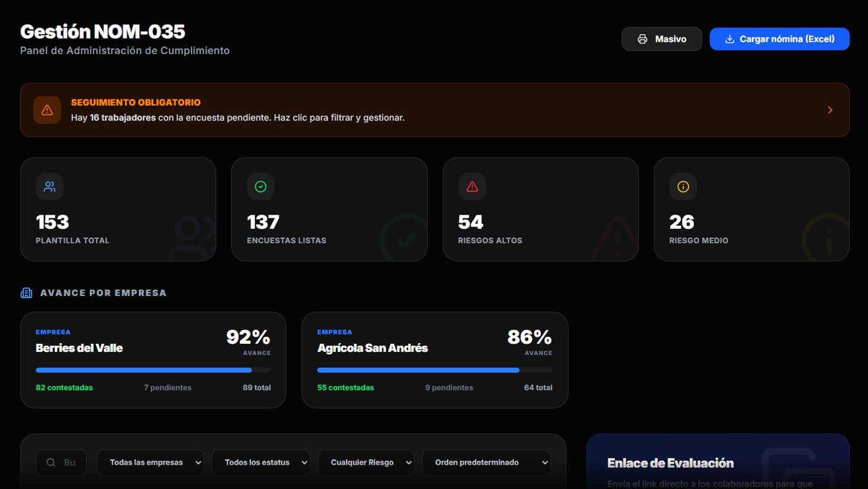Click the red warning icon on Riesgos Altos
The width and height of the screenshot is (868, 489).
pyautogui.click(x=472, y=186)
